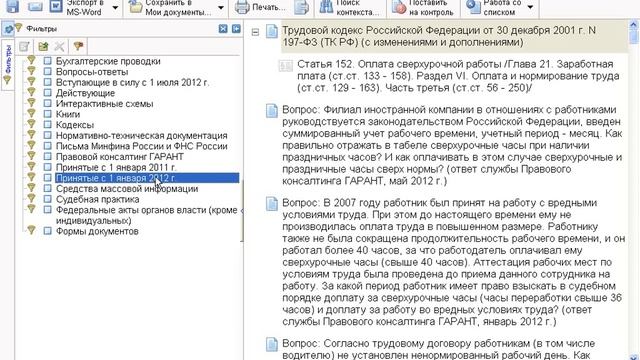Click the delete filter X icon
Viewport: 640px width, 360px height.
tap(60, 47)
